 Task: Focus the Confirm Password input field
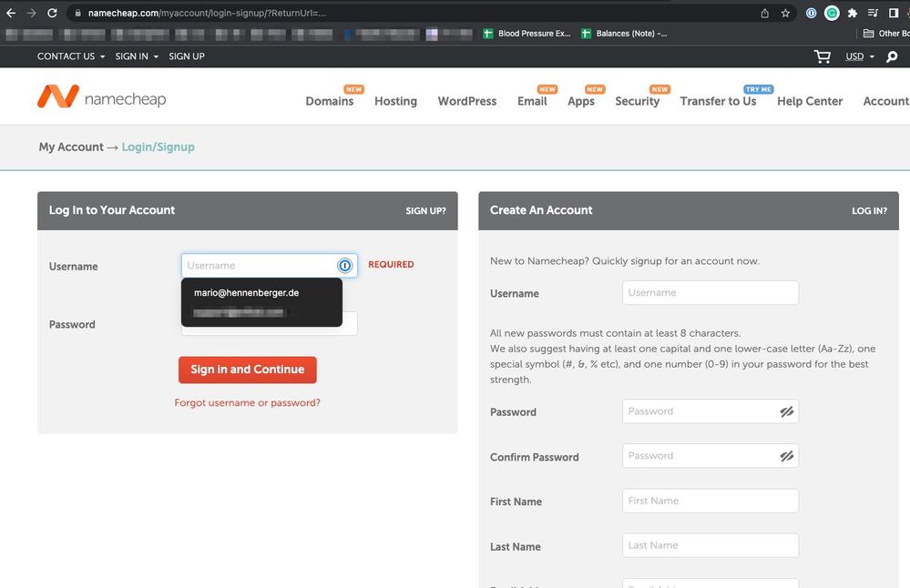(x=711, y=456)
